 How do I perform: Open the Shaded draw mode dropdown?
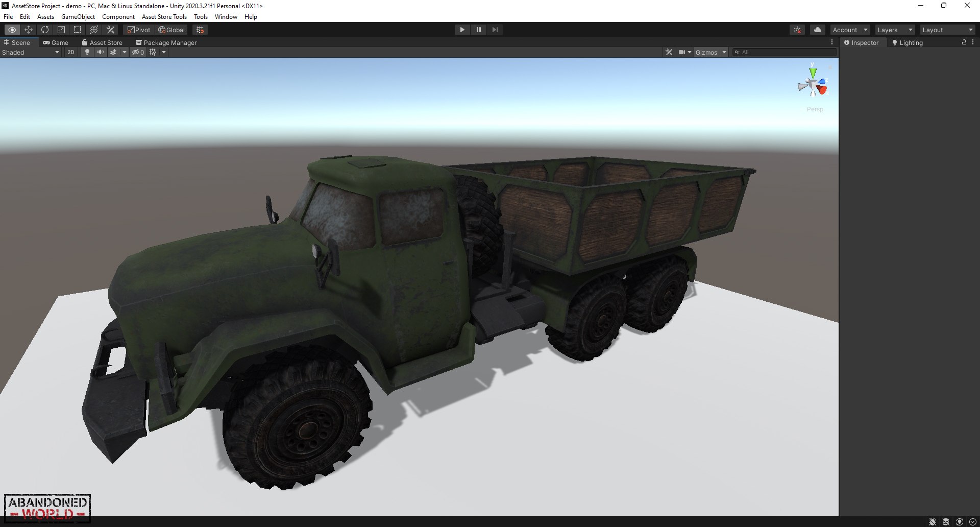coord(31,52)
